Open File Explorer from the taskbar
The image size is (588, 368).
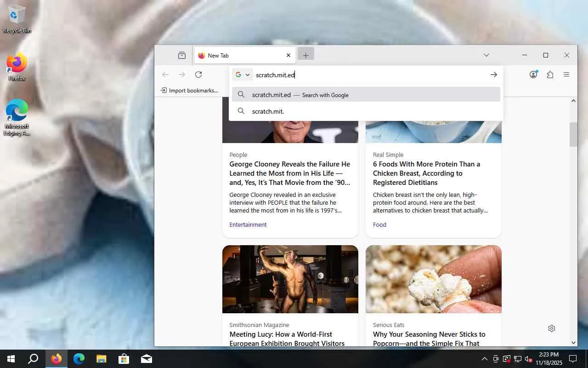[x=102, y=359]
